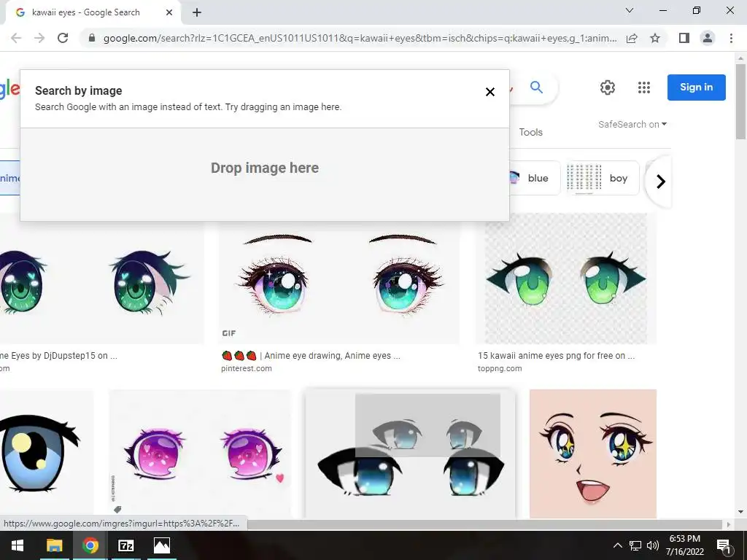Open the Google apps grid
This screenshot has width=747, height=560.
click(644, 87)
